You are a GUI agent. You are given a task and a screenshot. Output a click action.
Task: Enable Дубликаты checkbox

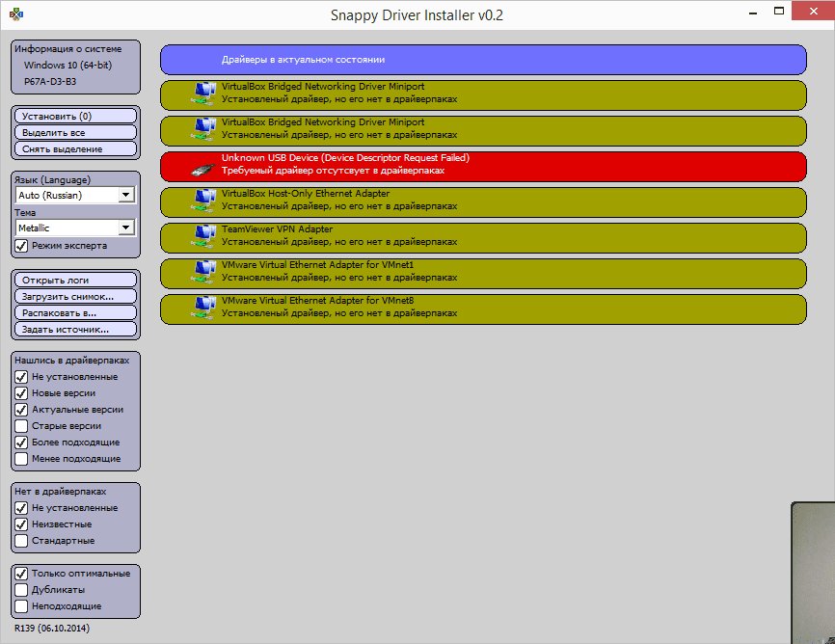pos(21,590)
